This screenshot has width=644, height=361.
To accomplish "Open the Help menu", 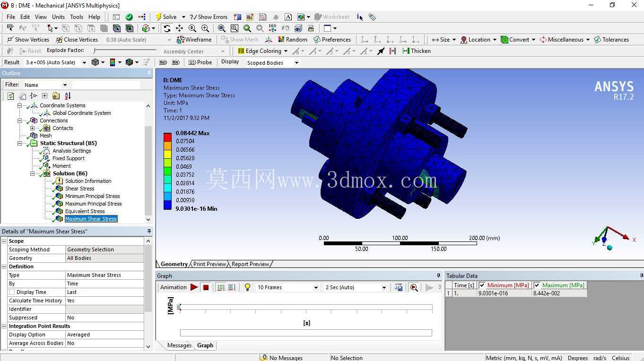I will coord(95,17).
